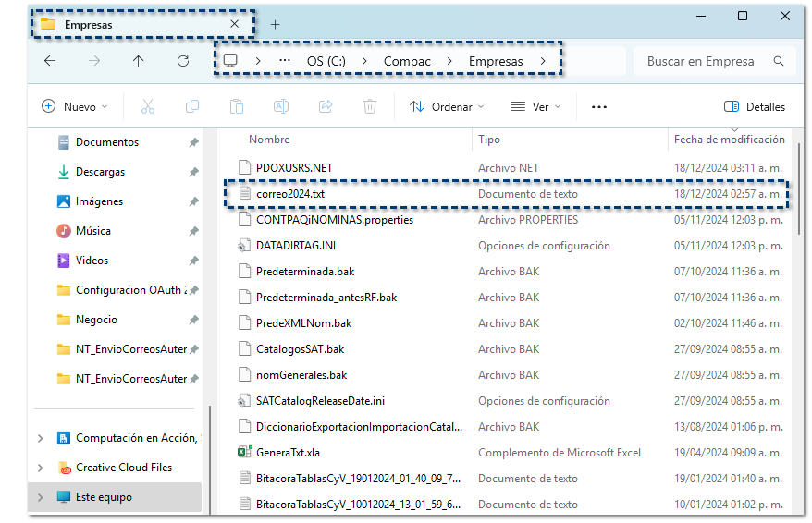Add a new tab with plus button
812x523 pixels.
coord(275,25)
